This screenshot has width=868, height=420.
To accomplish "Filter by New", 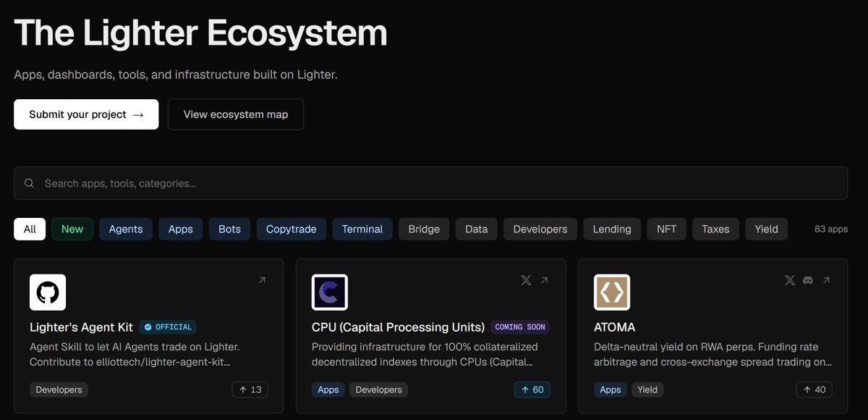I will [x=72, y=229].
